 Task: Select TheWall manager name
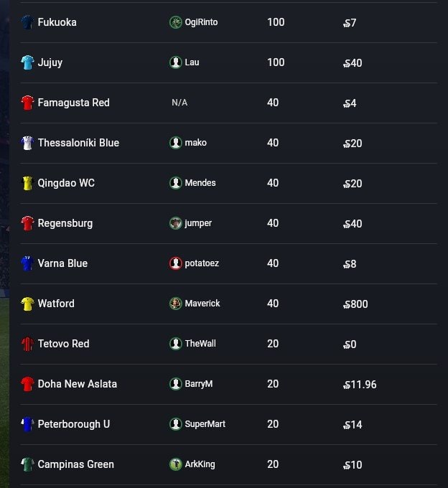pyautogui.click(x=200, y=344)
